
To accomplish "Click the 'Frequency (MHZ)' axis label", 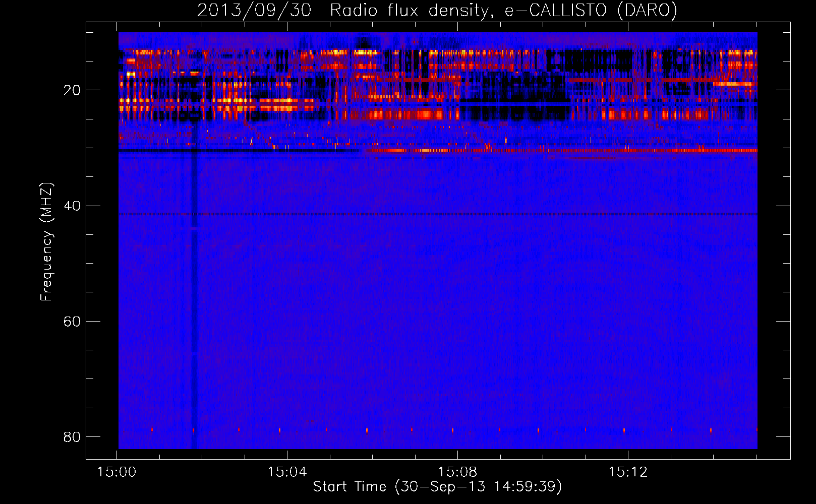I will 46,242.
